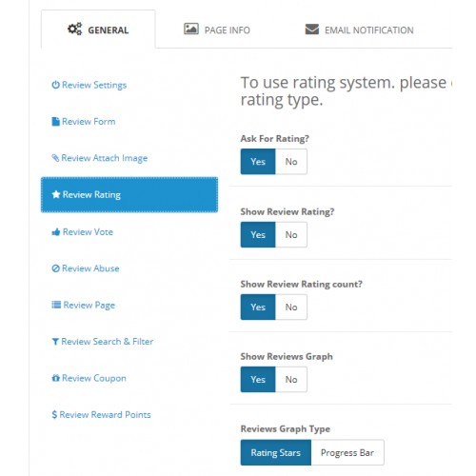Click the gears icon on the General tab
Image resolution: width=476 pixels, height=476 pixels.
click(74, 29)
